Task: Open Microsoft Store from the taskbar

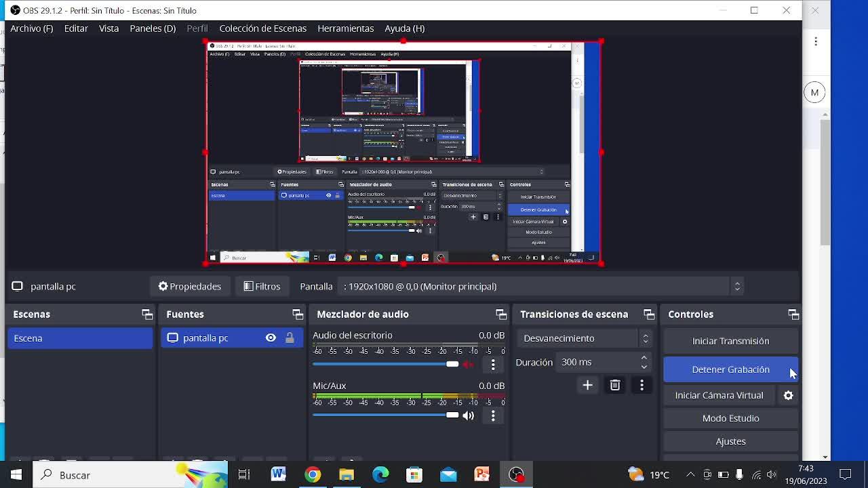Action: [x=414, y=475]
